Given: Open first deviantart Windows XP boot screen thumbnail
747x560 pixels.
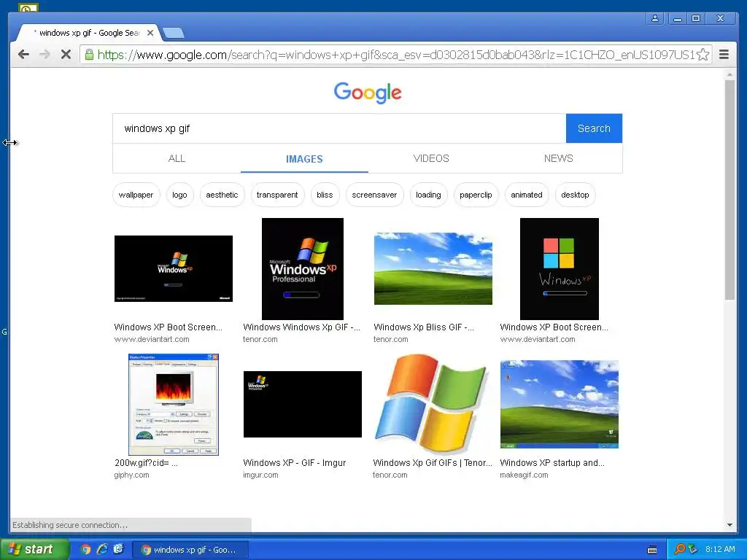Looking at the screenshot, I should pos(174,268).
